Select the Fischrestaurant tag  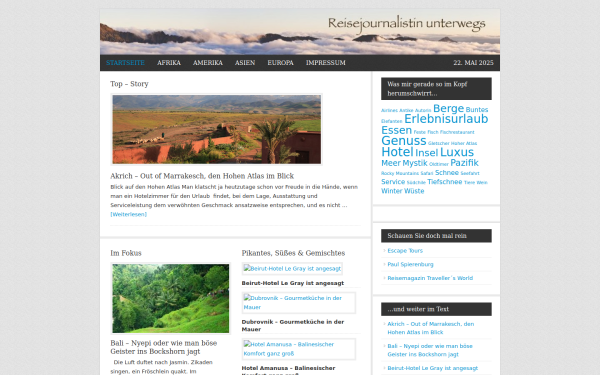coord(457,132)
